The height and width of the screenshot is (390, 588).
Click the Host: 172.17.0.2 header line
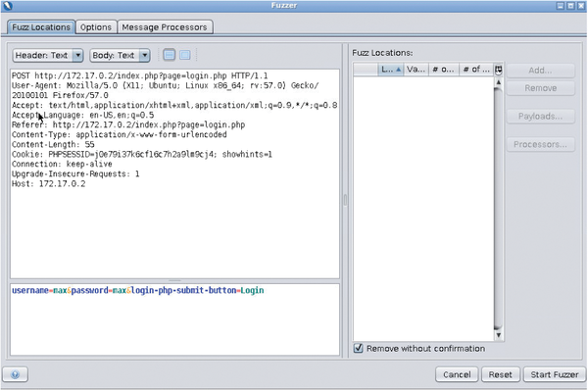click(x=48, y=184)
